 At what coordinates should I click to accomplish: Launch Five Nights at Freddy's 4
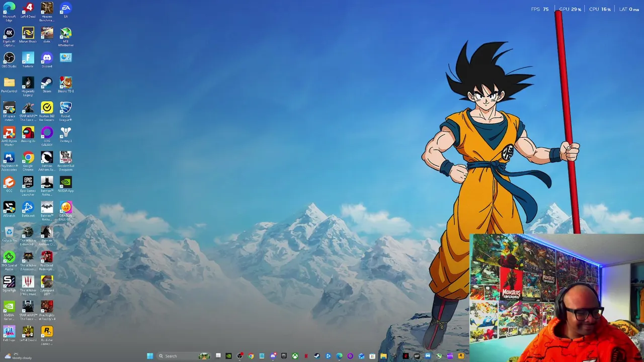pos(47,311)
